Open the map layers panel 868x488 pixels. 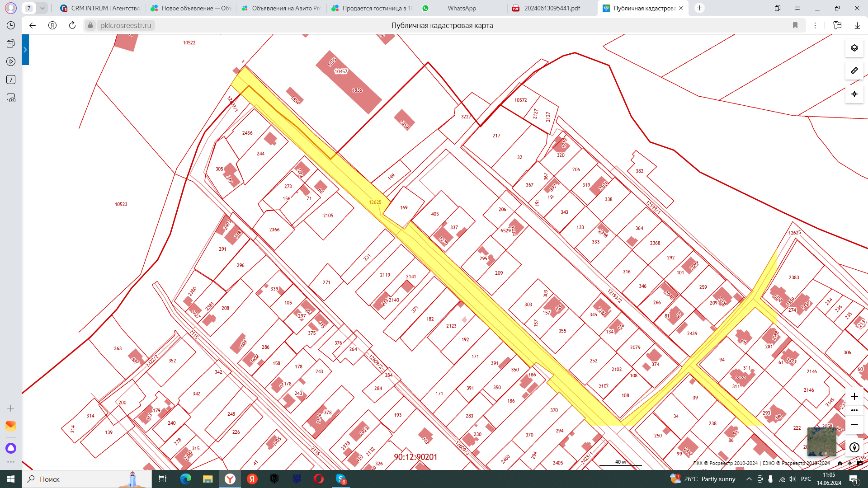[854, 48]
